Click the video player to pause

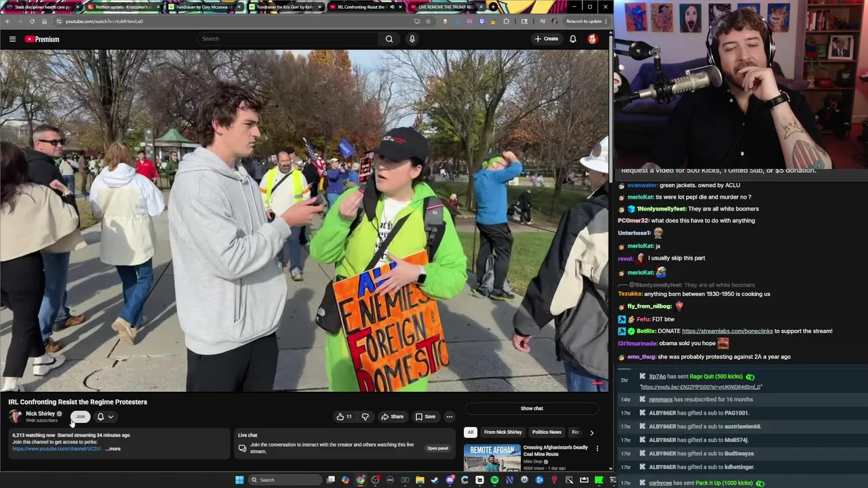[x=305, y=220]
